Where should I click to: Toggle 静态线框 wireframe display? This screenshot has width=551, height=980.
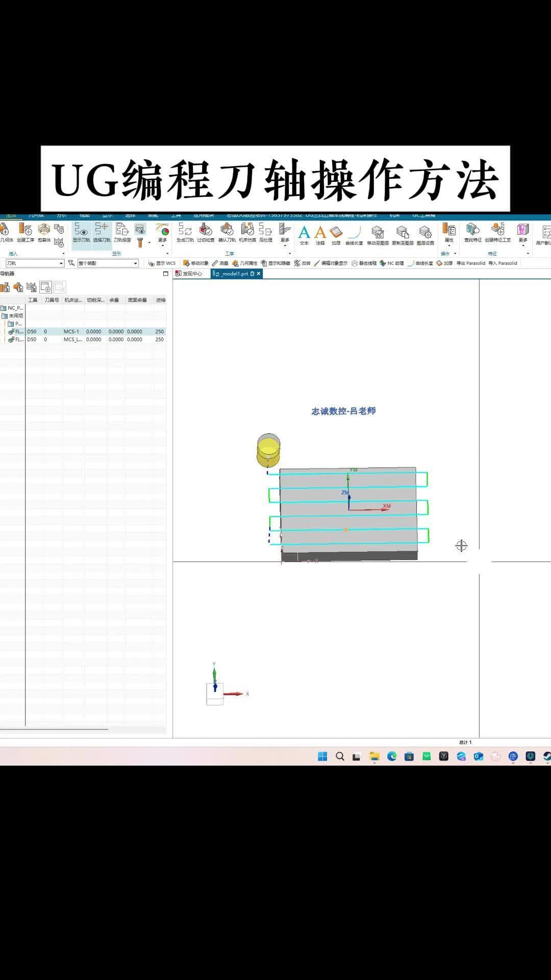(364, 263)
